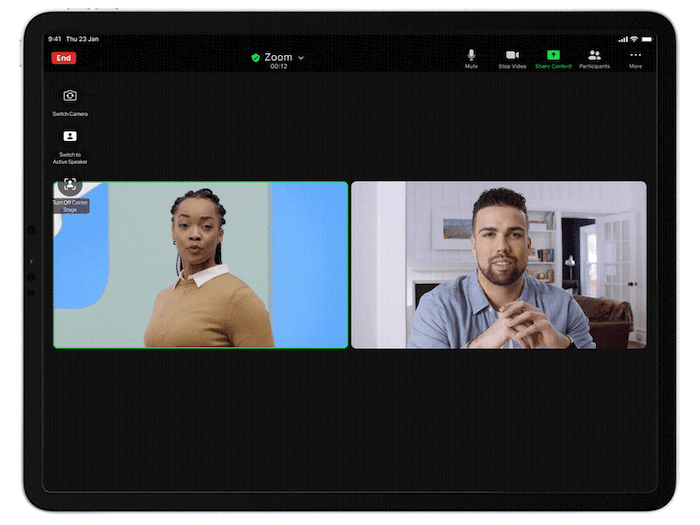
Task: Tap the green Share Content icon
Action: coord(553,55)
